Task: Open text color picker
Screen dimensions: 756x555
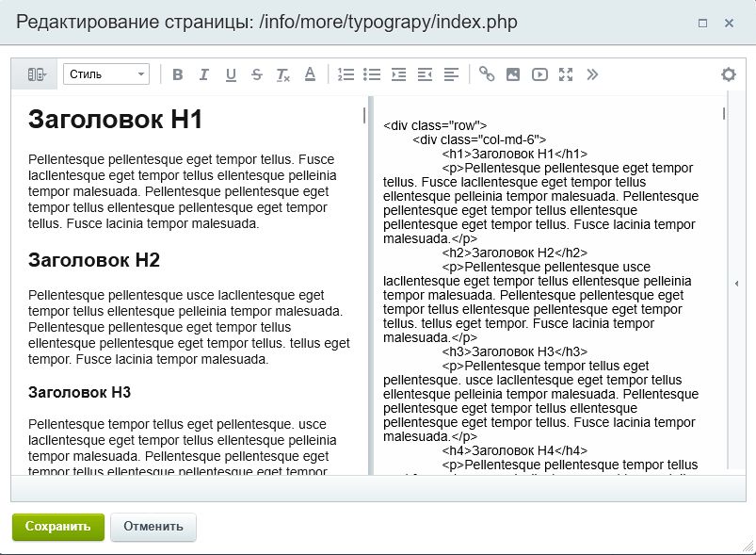Action: click(x=310, y=74)
